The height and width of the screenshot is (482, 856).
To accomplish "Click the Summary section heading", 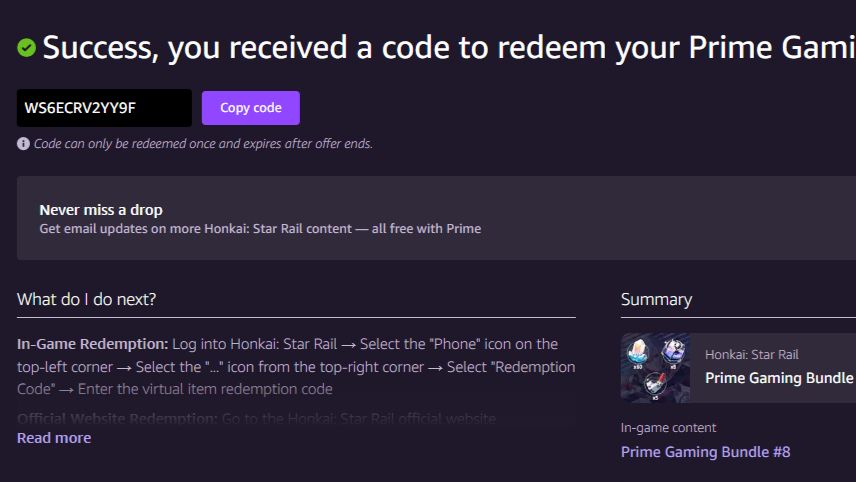I will (x=656, y=299).
